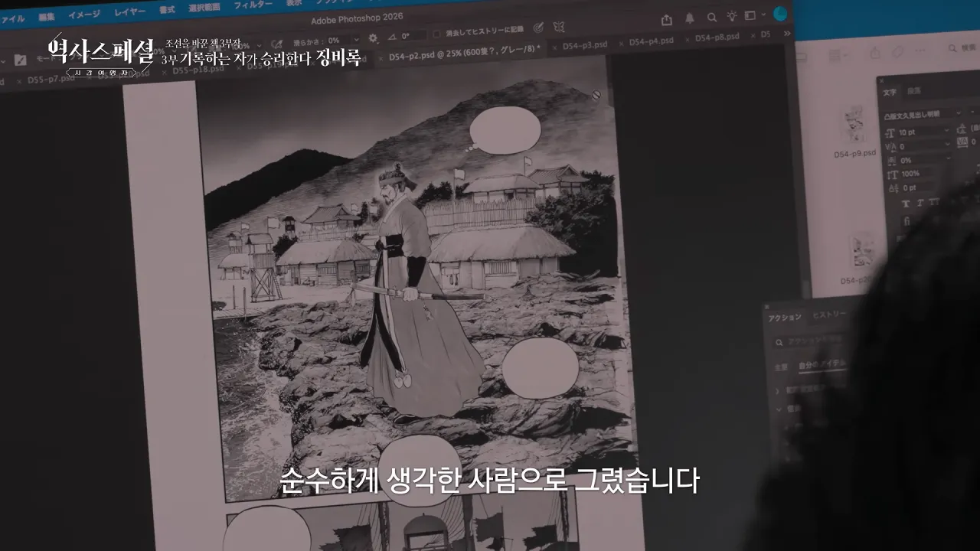Open the font family dropdown in Character panel

(x=959, y=112)
